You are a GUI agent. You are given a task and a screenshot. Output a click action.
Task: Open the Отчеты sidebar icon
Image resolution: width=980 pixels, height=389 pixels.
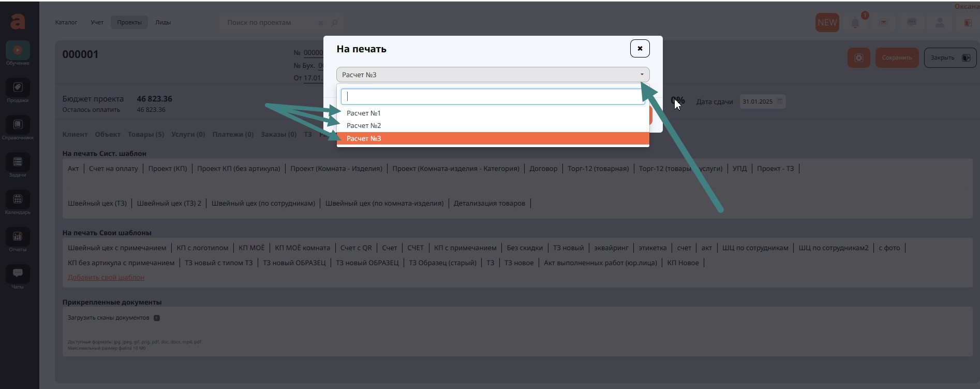point(18,237)
